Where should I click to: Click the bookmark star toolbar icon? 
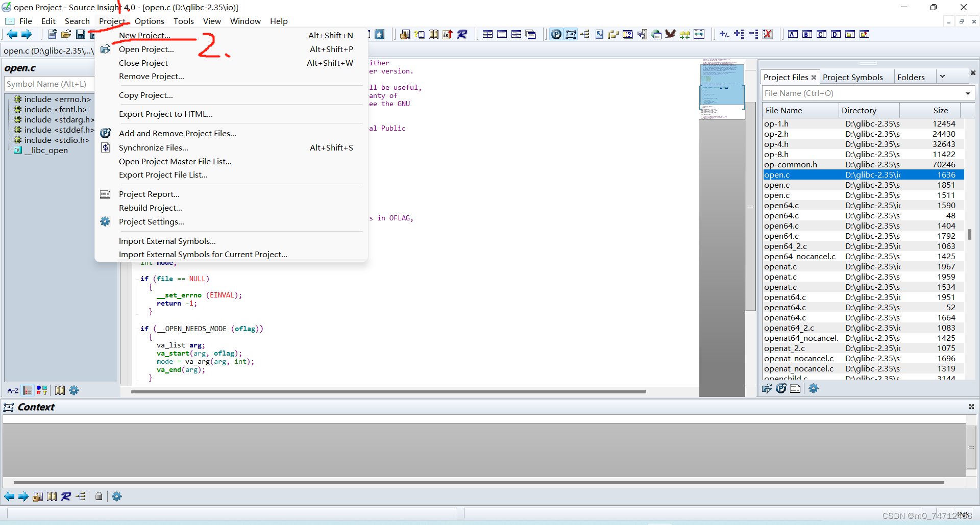point(379,34)
